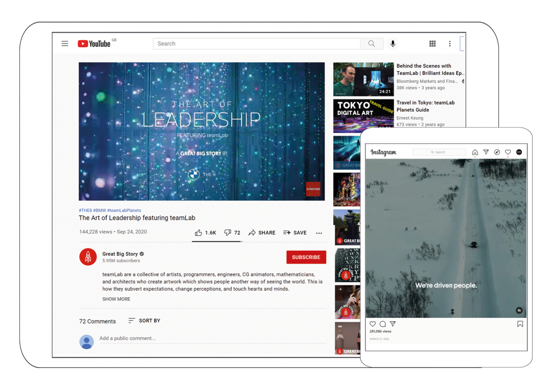Open more actions ellipsis beside Save
This screenshot has height=392, width=554.
coord(319,233)
